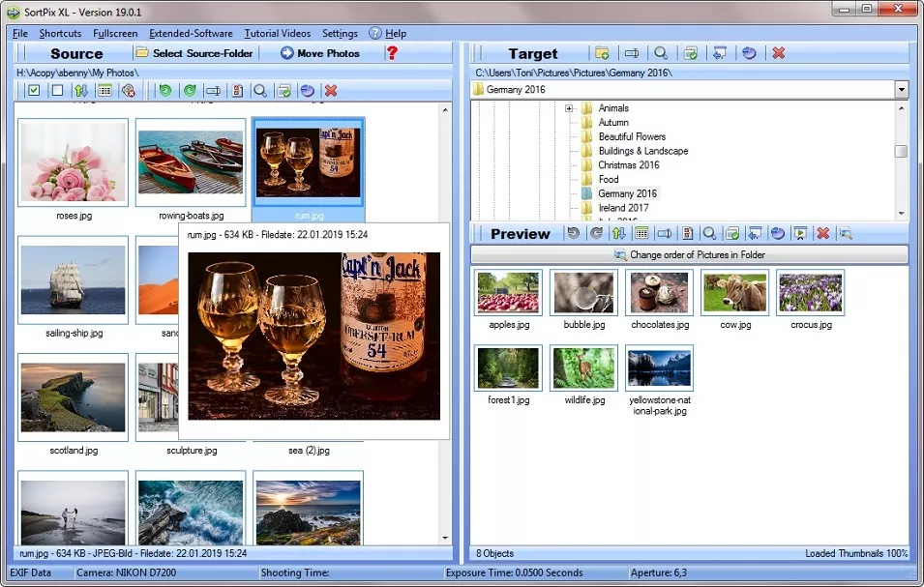Click Source toolbar disc with red X icon
The image size is (924, 587).
pos(129,91)
